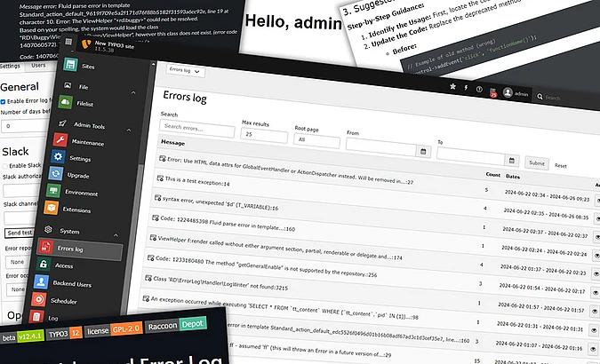The image size is (600, 364).
Task: Open the Extensions module
Action: [x=77, y=210]
